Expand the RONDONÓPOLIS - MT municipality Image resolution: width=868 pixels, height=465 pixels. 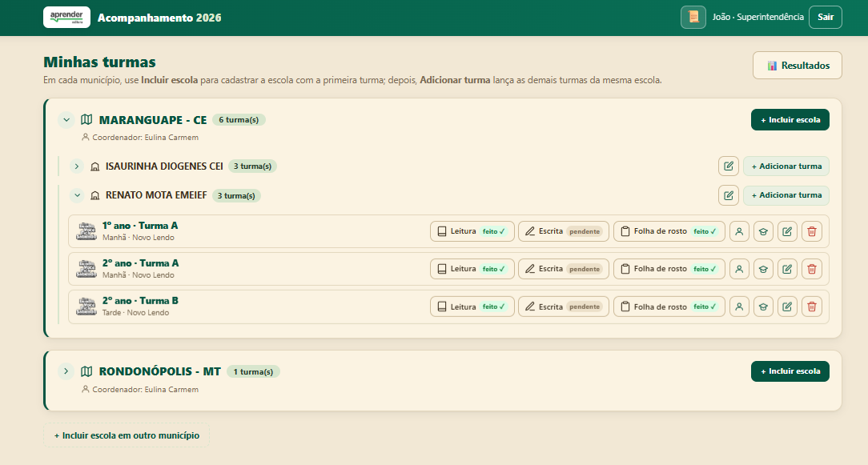[x=66, y=371]
